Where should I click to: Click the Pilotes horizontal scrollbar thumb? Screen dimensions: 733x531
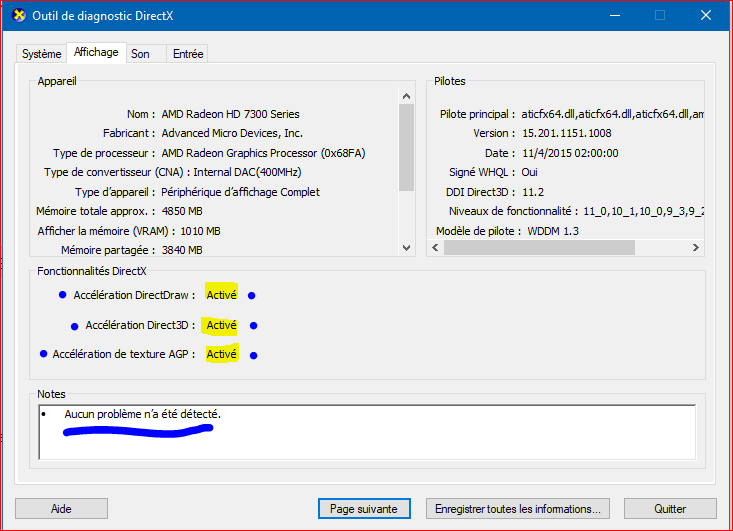pyautogui.click(x=539, y=247)
